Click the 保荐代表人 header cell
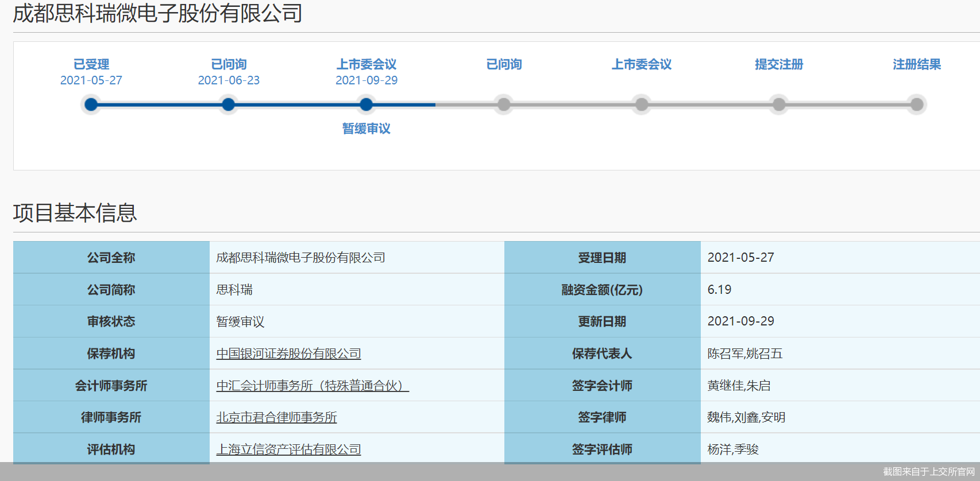 [x=603, y=354]
